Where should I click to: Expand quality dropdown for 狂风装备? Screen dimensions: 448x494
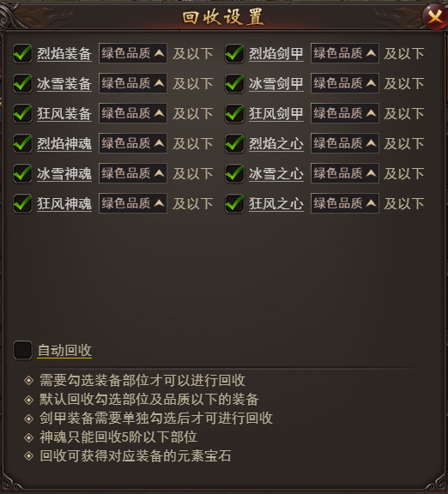(x=133, y=113)
